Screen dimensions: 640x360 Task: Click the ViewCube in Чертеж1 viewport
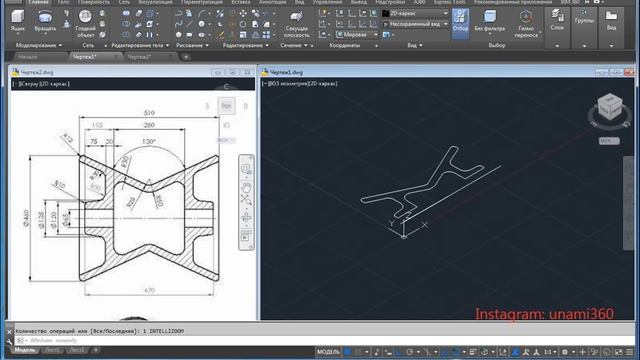610,107
